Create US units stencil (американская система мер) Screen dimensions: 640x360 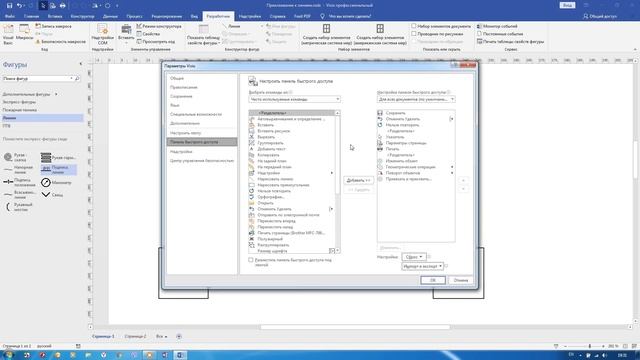click(x=380, y=34)
